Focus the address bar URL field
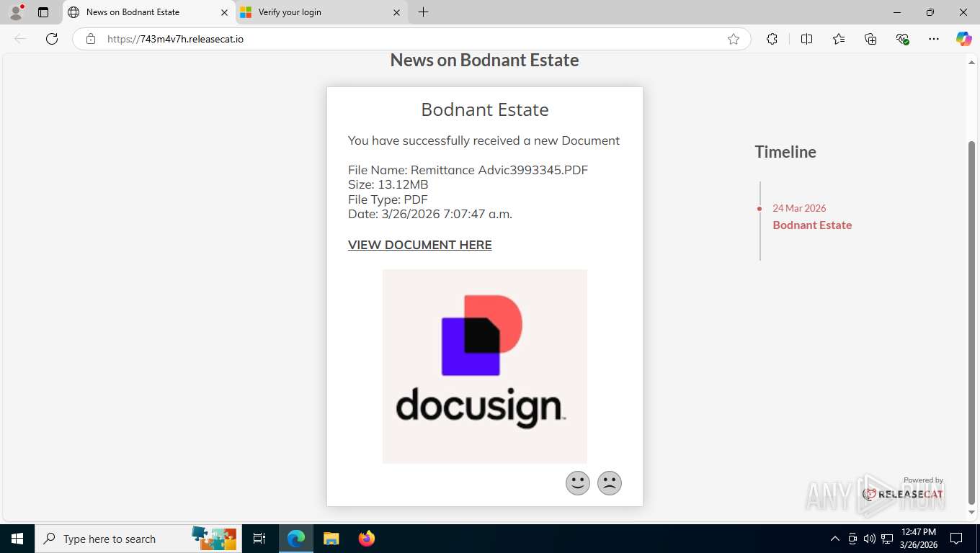This screenshot has width=980, height=553. click(411, 39)
